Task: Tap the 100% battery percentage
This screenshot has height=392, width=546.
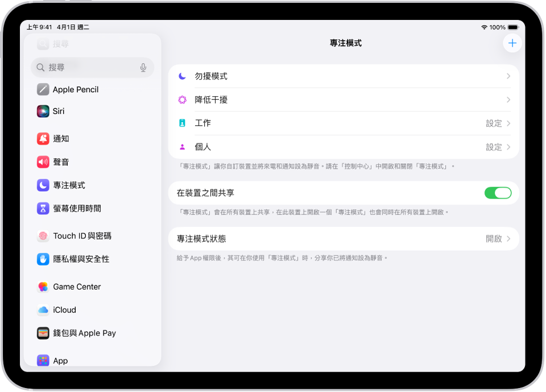Action: 497,27
